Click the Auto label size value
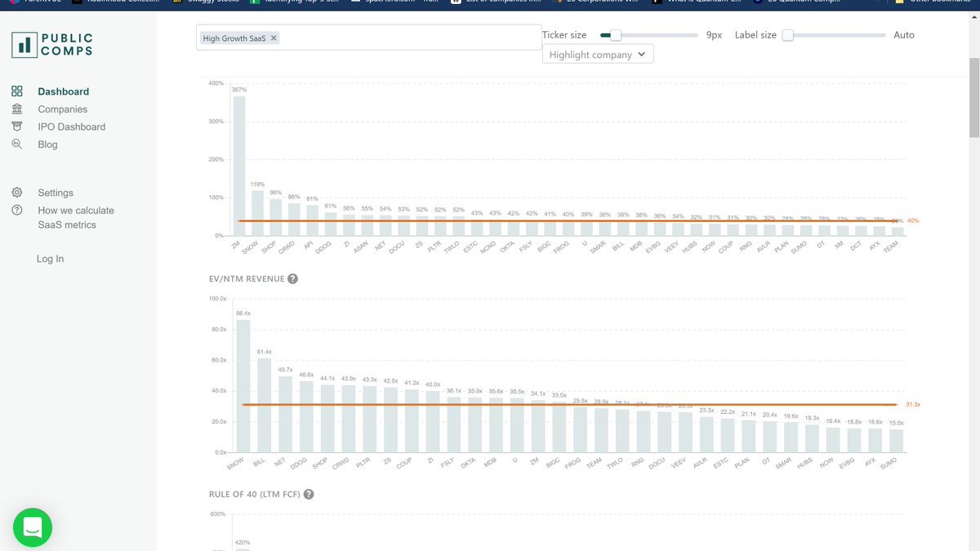 click(x=904, y=35)
